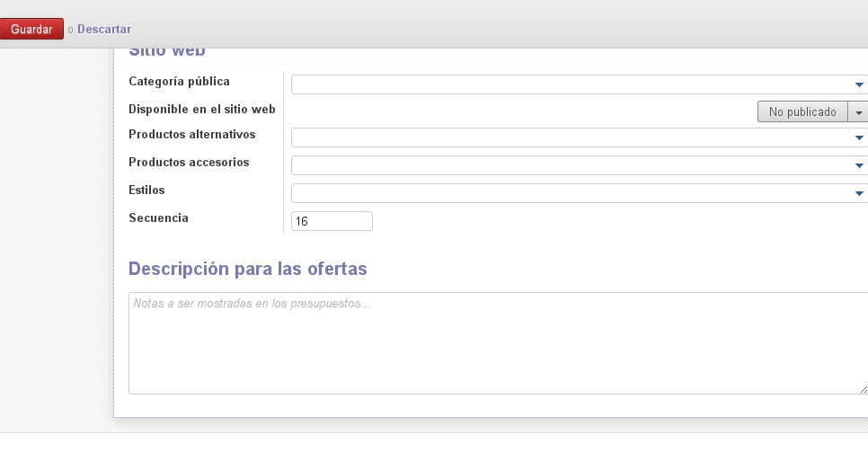868x470 pixels.
Task: Click the Descripción para las ofertas heading
Action: [247, 269]
